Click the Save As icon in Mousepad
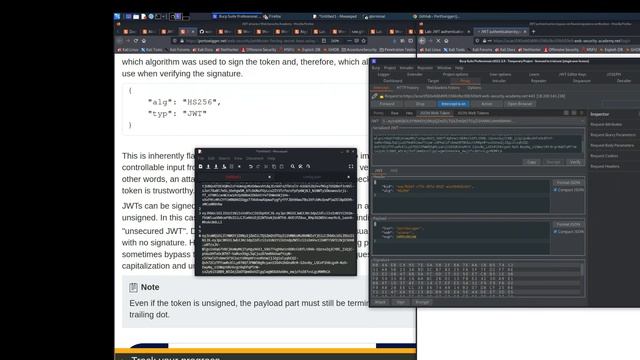 224,167
